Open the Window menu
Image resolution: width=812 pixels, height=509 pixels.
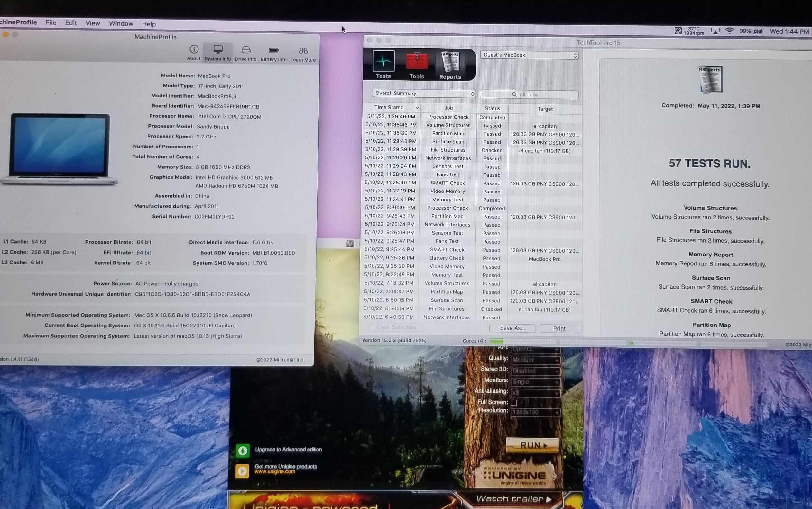tap(121, 23)
